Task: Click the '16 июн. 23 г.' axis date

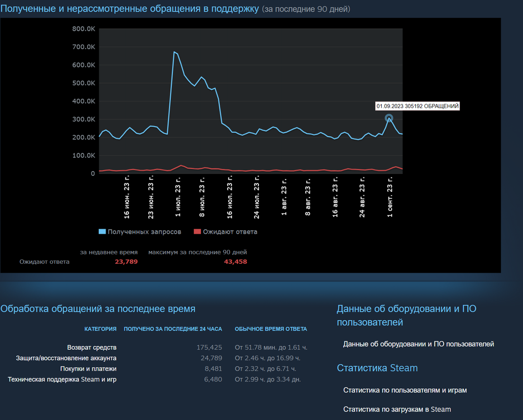Action: [126, 197]
